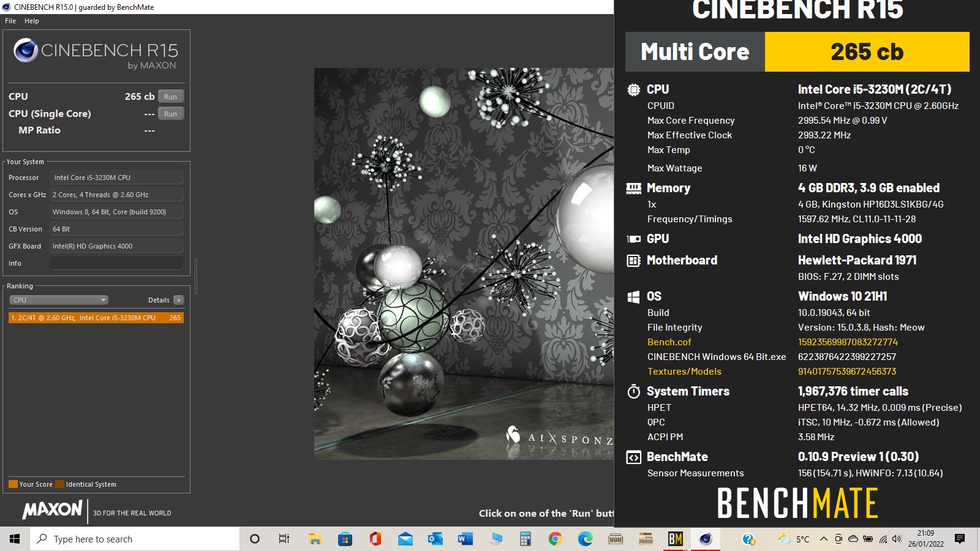Run the CPU (Single Core) benchmark
Viewport: 980px width, 551px height.
click(171, 114)
